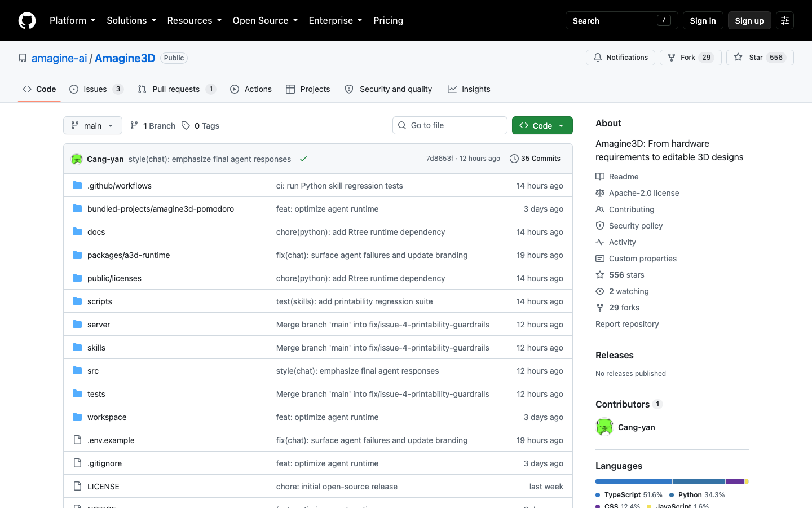
Task: Click the .github/workflows folder icon
Action: (77, 186)
